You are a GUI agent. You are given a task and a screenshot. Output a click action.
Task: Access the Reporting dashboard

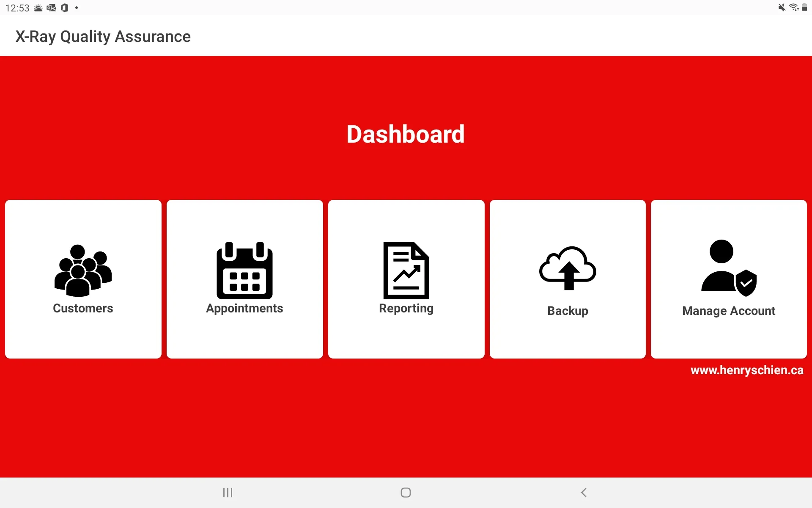406,279
